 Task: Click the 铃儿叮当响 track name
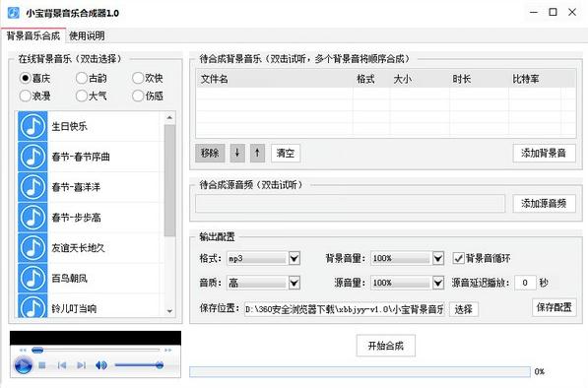pos(74,308)
